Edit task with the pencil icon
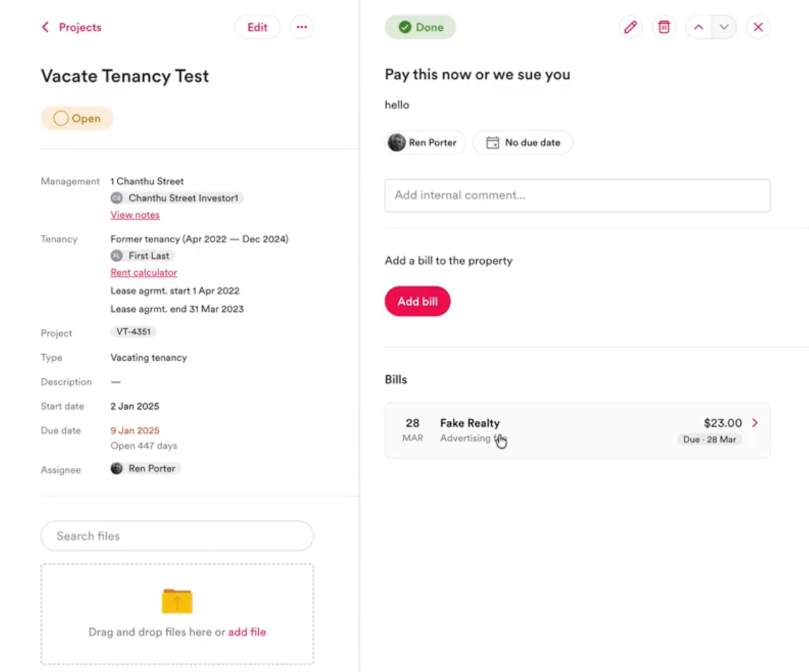 (631, 27)
